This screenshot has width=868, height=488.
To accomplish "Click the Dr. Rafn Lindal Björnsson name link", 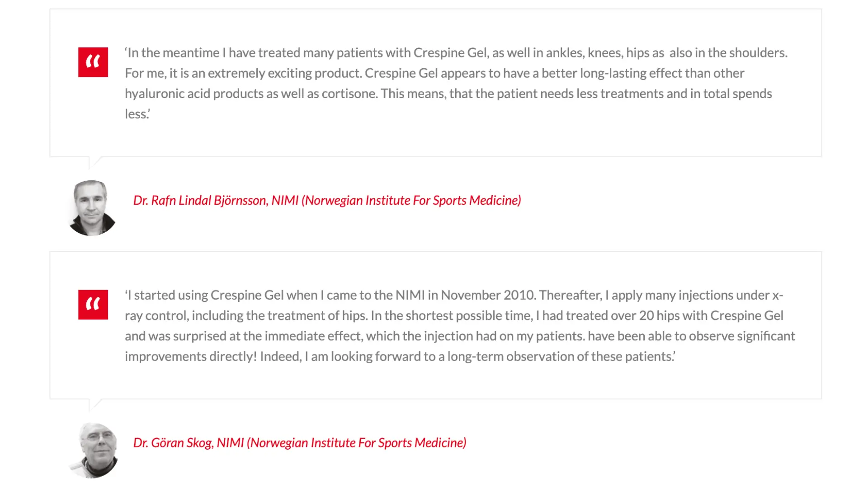I will coord(200,200).
